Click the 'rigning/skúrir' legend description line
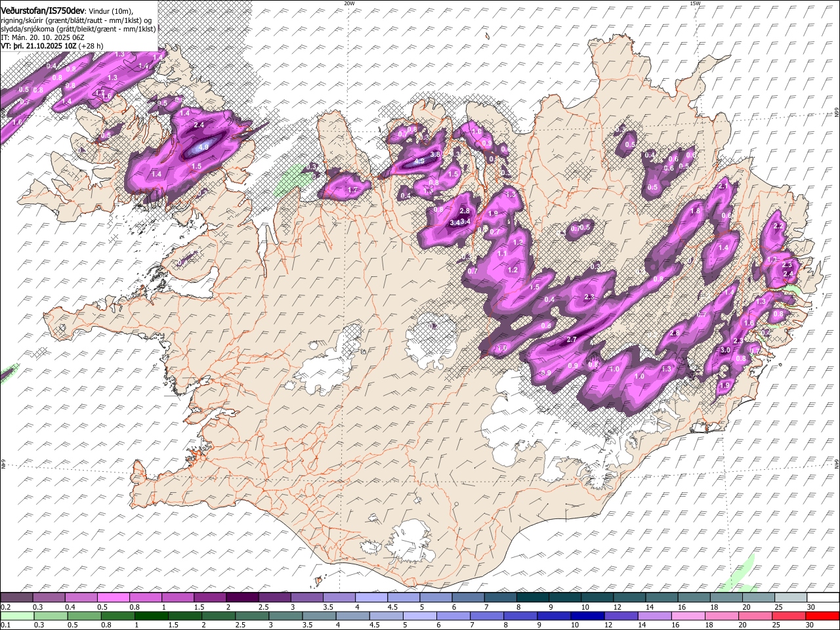Screen dimensions: 840x630 [x=76, y=20]
